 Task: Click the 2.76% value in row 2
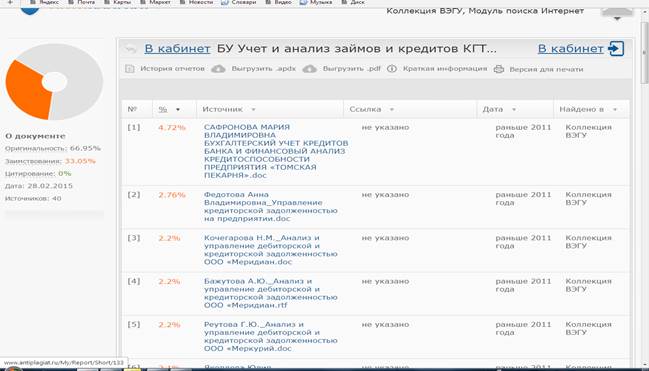(172, 195)
